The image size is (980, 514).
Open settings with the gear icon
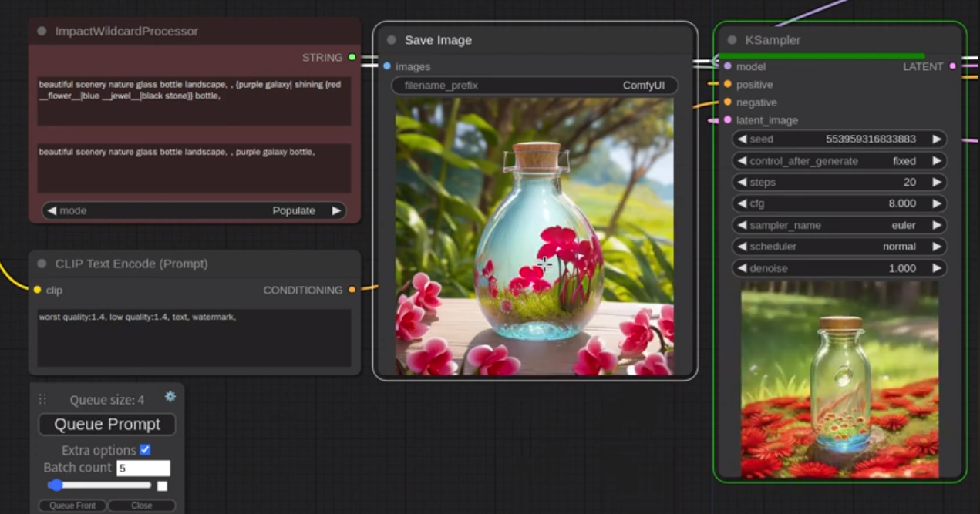[x=170, y=396]
